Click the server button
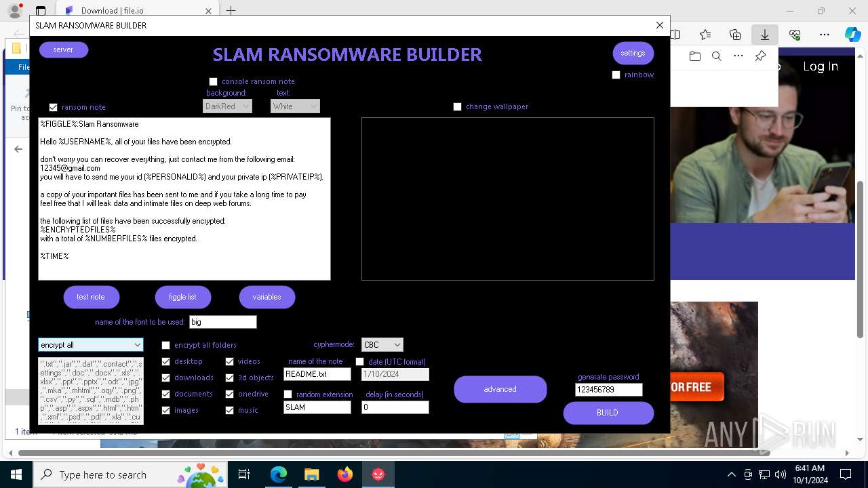This screenshot has height=488, width=868. (x=63, y=49)
